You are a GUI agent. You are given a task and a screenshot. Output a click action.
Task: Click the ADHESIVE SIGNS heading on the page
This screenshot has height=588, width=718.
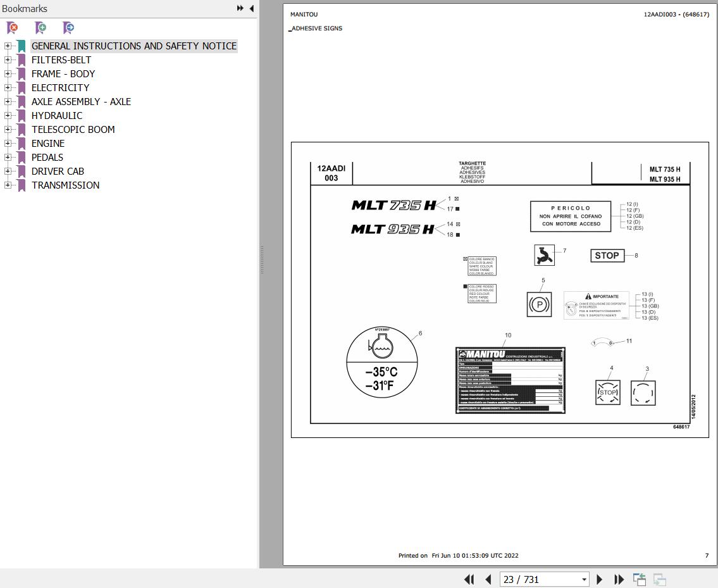(316, 28)
